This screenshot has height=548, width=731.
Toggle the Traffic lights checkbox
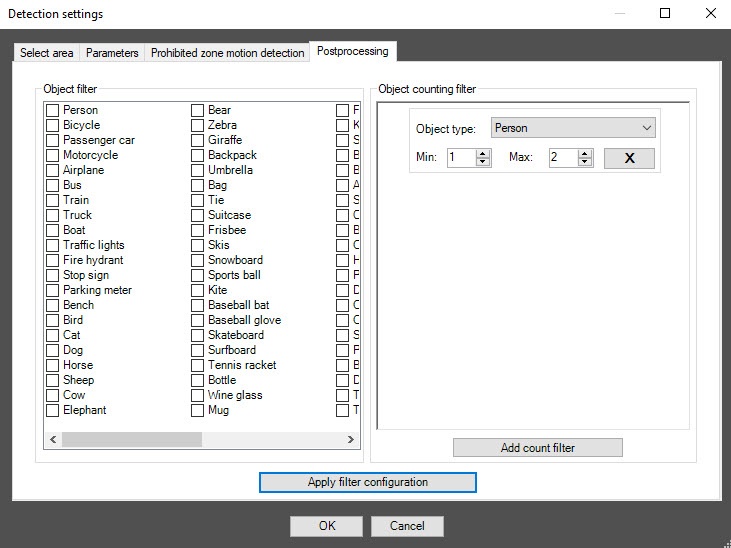click(x=53, y=245)
